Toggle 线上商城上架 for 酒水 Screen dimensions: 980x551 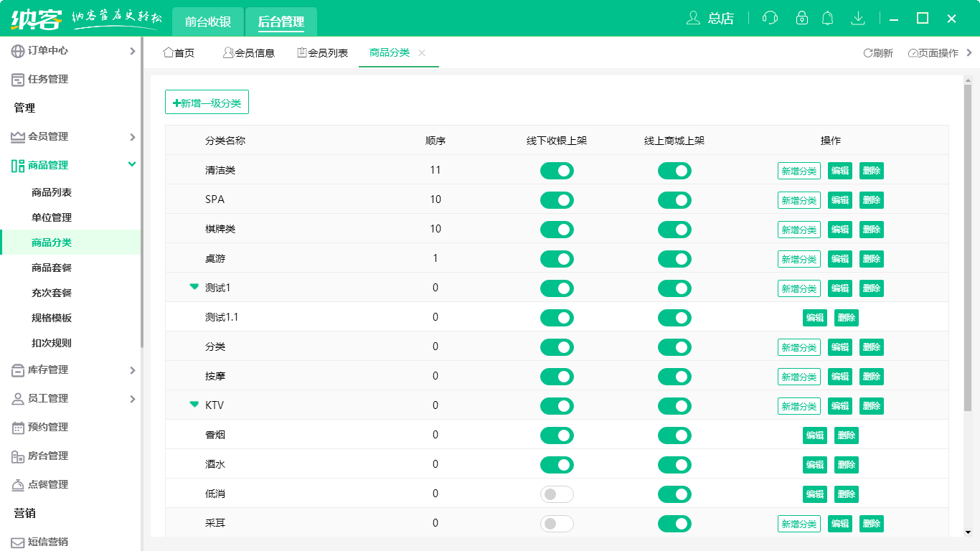coord(674,465)
